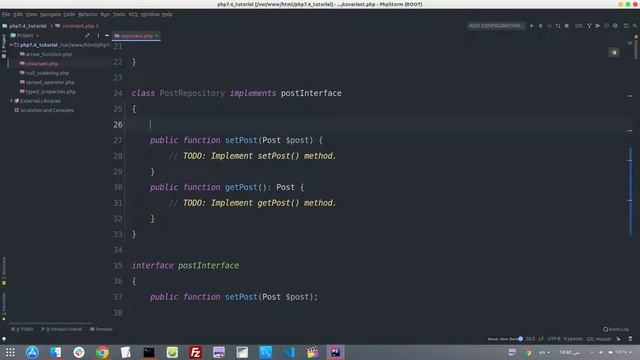Open the File menu

pos(6,14)
